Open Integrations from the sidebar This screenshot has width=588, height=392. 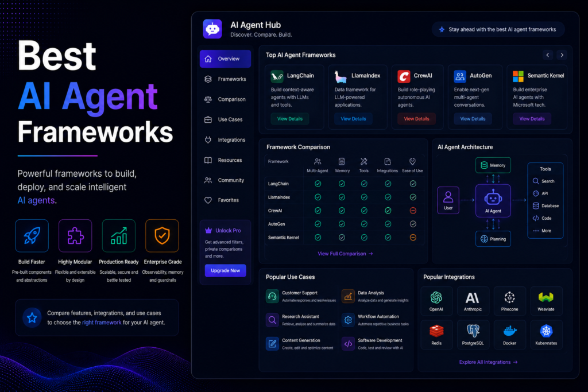coord(225,140)
